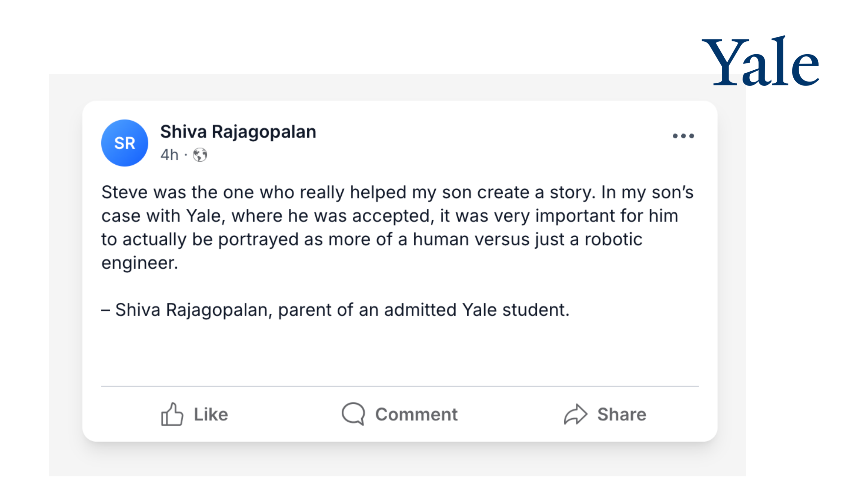The width and height of the screenshot is (868, 488).
Task: Open Shiva Rajagopalan's profile name link
Action: (x=238, y=132)
